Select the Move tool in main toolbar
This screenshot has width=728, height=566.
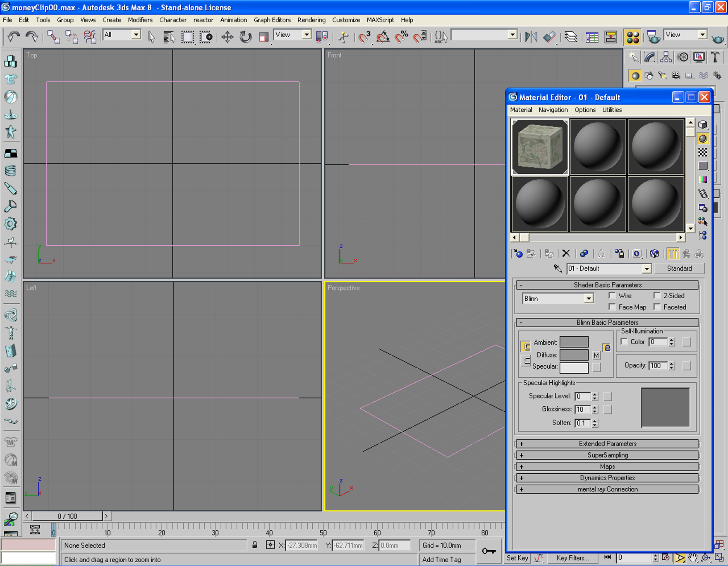click(227, 37)
